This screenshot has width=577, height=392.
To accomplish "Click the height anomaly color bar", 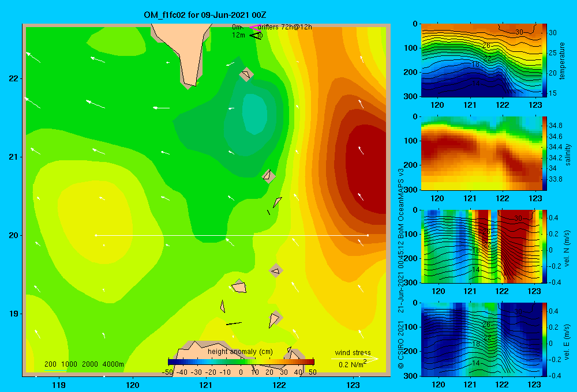I will (x=241, y=361).
